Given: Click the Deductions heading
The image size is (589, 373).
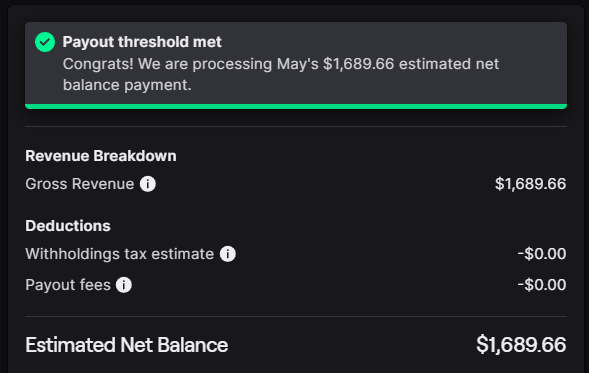Looking at the screenshot, I should pos(68,226).
